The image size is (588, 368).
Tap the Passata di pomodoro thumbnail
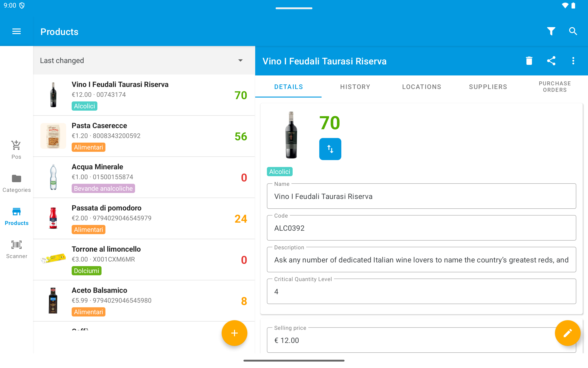[53, 218]
